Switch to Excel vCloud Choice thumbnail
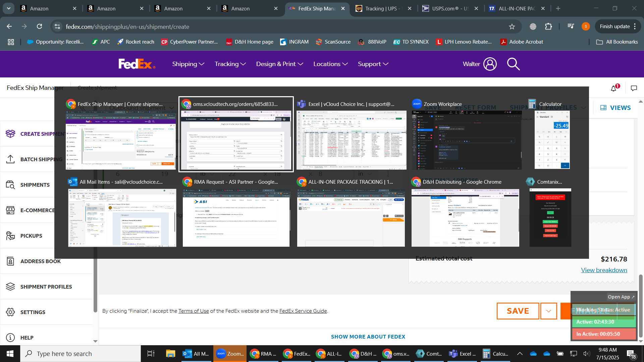Viewport: 644px width, 362px height. coord(351,135)
